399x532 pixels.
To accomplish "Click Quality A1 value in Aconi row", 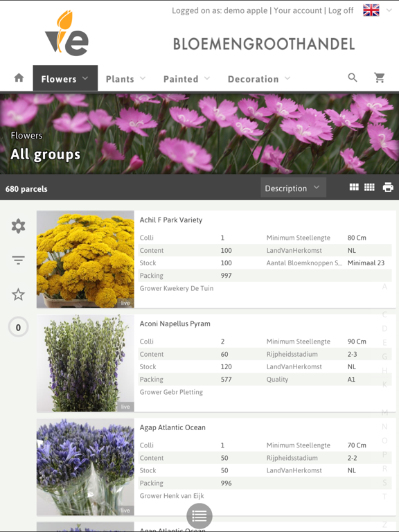I will pos(351,380).
